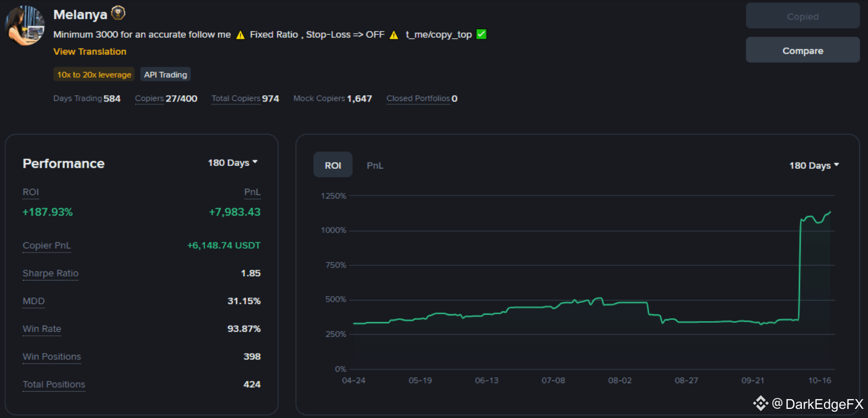Image resolution: width=868 pixels, height=418 pixels.
Task: Click the Win Rate label
Action: coord(42,329)
